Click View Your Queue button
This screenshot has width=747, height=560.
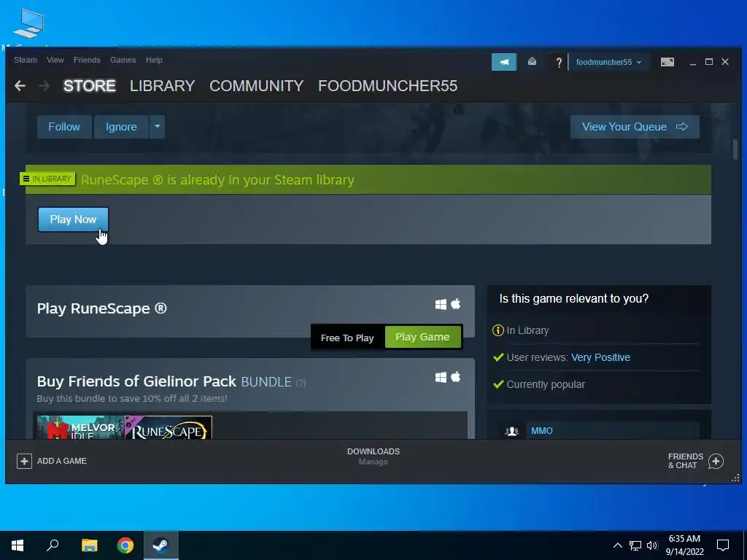click(635, 127)
